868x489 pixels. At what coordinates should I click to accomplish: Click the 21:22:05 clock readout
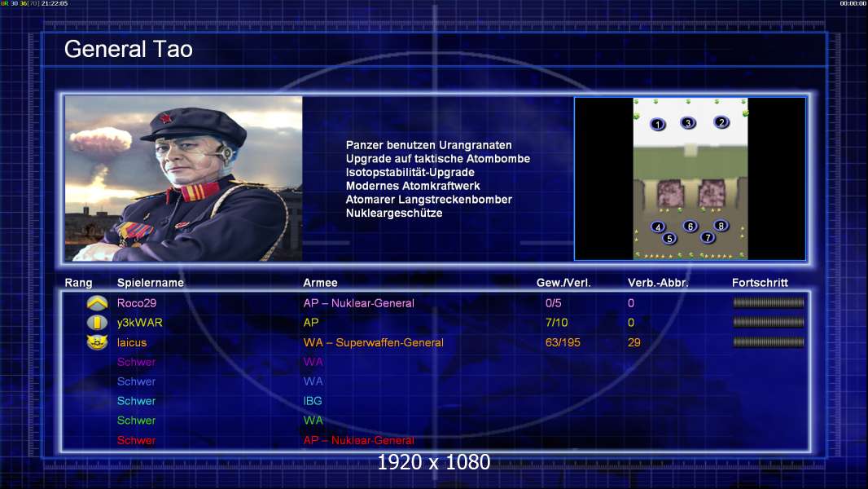point(55,3)
